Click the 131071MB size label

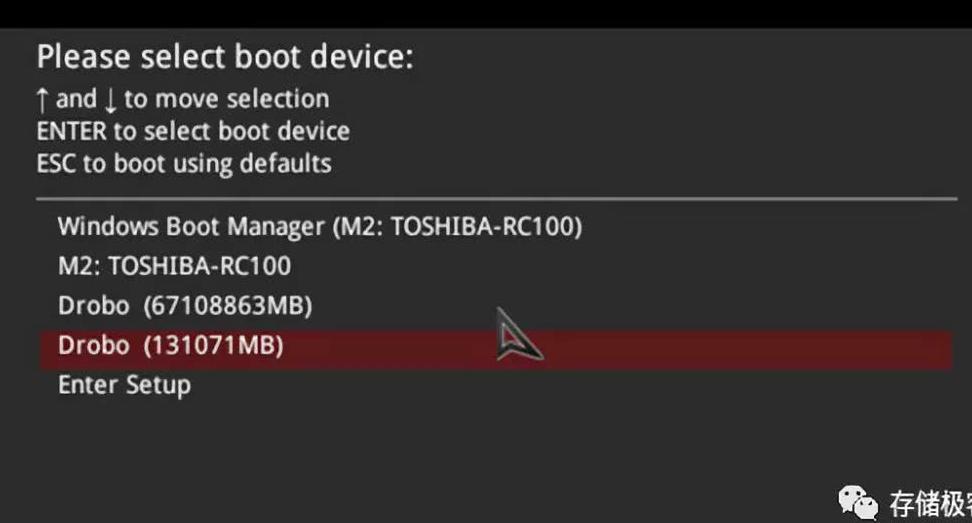click(214, 346)
